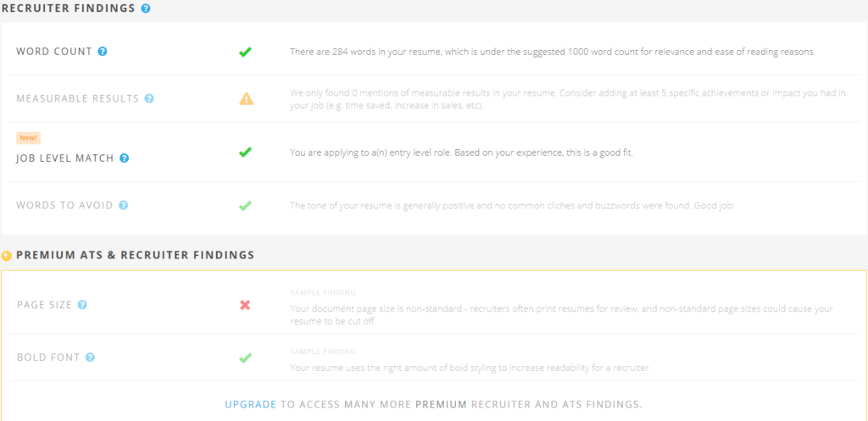Click the Premium text in upgrade banner

[x=441, y=404]
